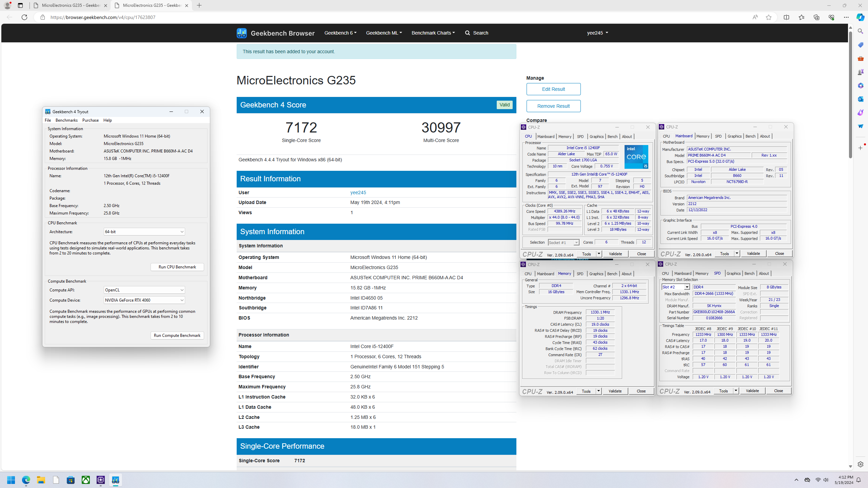Click Run CPU Benchmark

[x=177, y=267]
